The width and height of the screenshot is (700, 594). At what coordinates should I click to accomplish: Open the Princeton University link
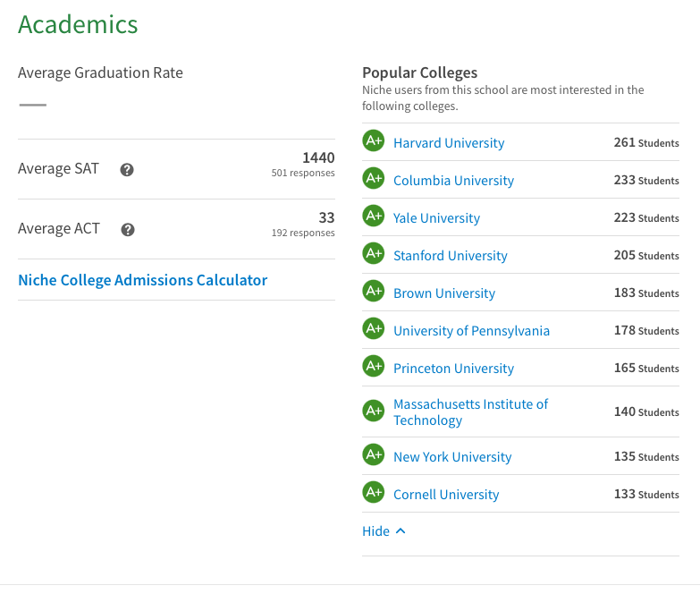[x=453, y=368]
